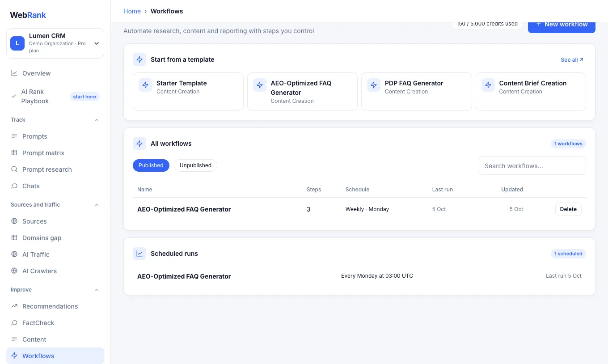This screenshot has height=364, width=608.
Task: Click the Content lines icon in sidebar
Action: (x=14, y=339)
